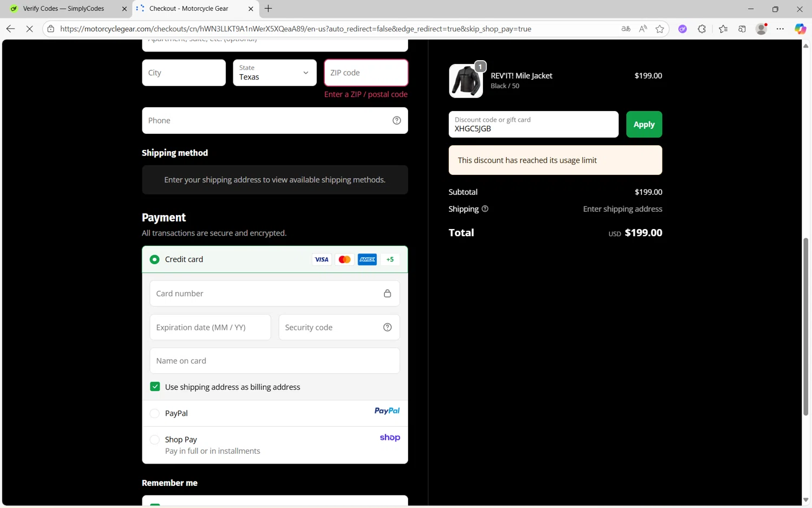
Task: Click the Visa card logo
Action: point(322,259)
